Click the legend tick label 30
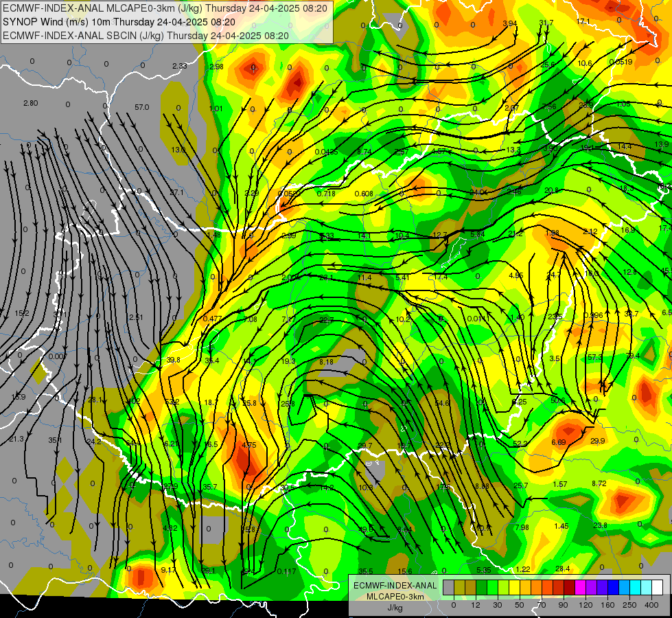Viewport: 672px width, 618px height. [497, 605]
